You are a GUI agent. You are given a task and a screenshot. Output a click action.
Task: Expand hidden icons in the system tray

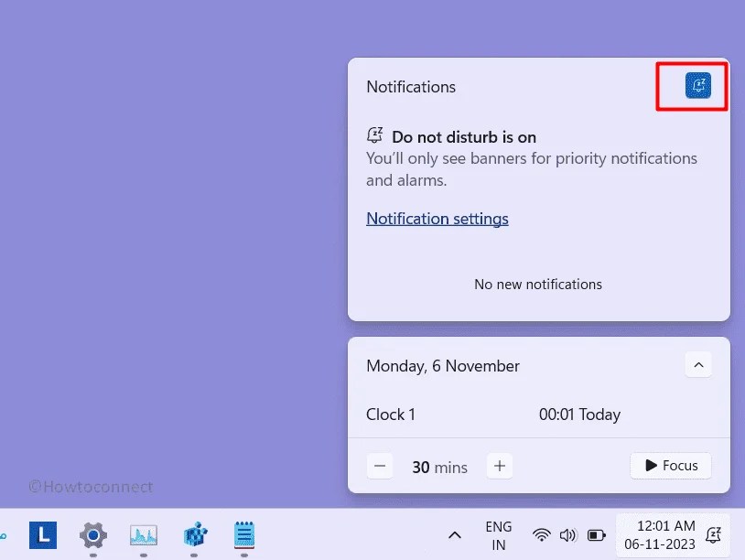[x=454, y=535]
